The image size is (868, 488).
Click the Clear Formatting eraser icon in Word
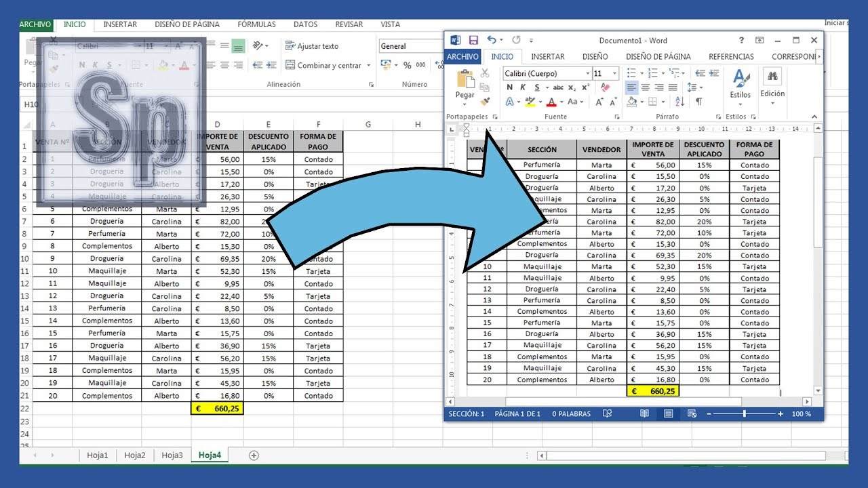click(x=605, y=87)
